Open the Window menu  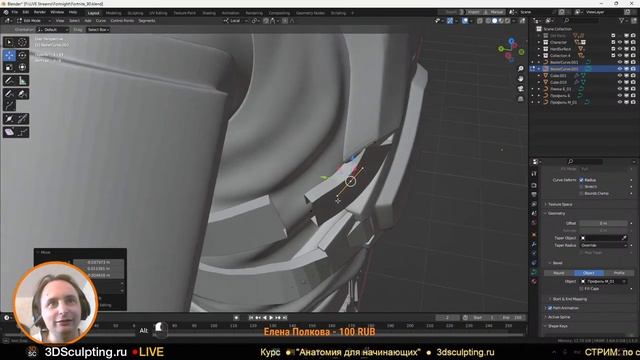point(57,12)
